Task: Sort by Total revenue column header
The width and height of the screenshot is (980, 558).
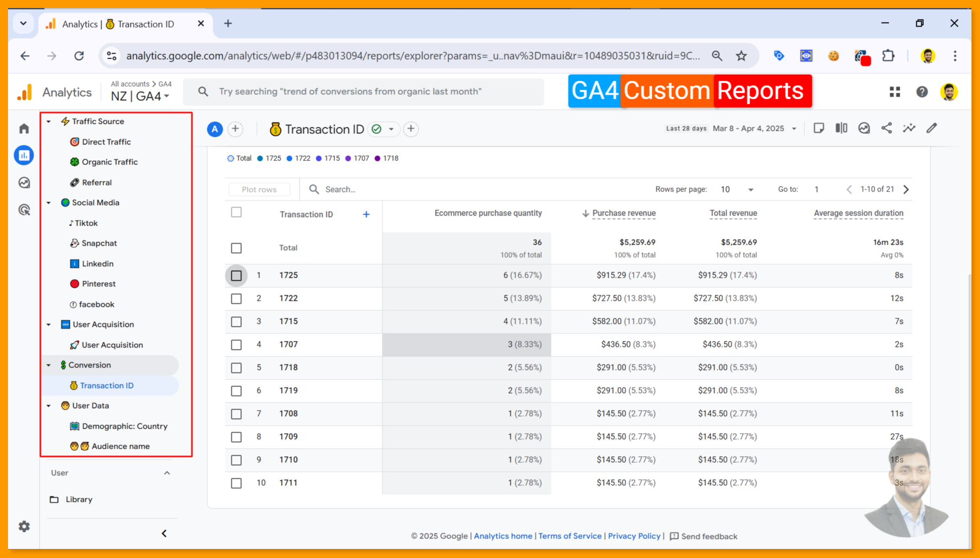Action: coord(733,214)
